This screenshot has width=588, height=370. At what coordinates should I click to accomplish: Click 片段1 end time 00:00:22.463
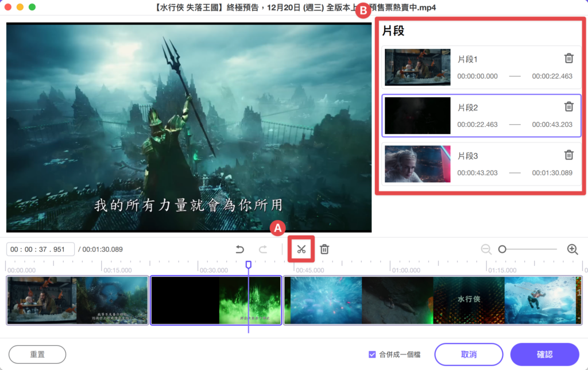pyautogui.click(x=552, y=76)
